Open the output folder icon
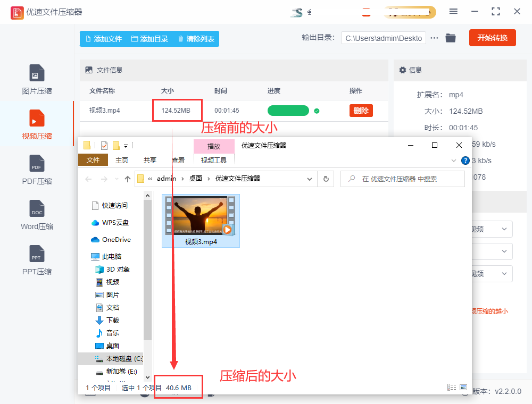 (451, 38)
